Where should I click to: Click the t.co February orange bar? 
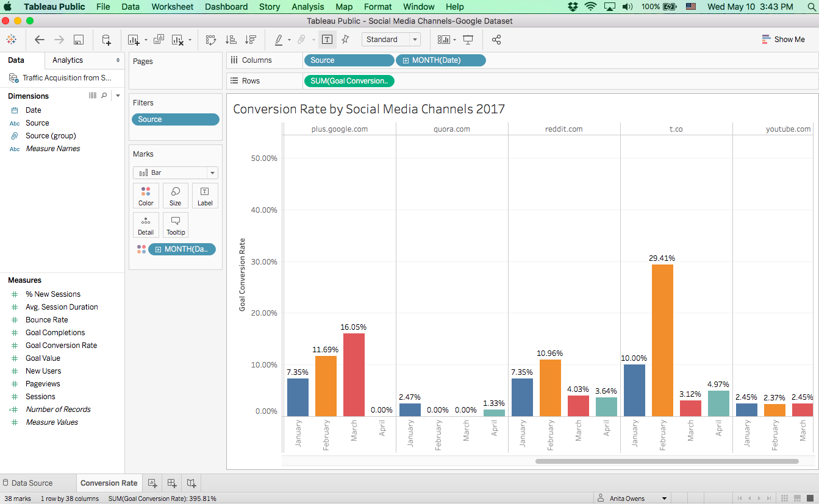point(662,341)
